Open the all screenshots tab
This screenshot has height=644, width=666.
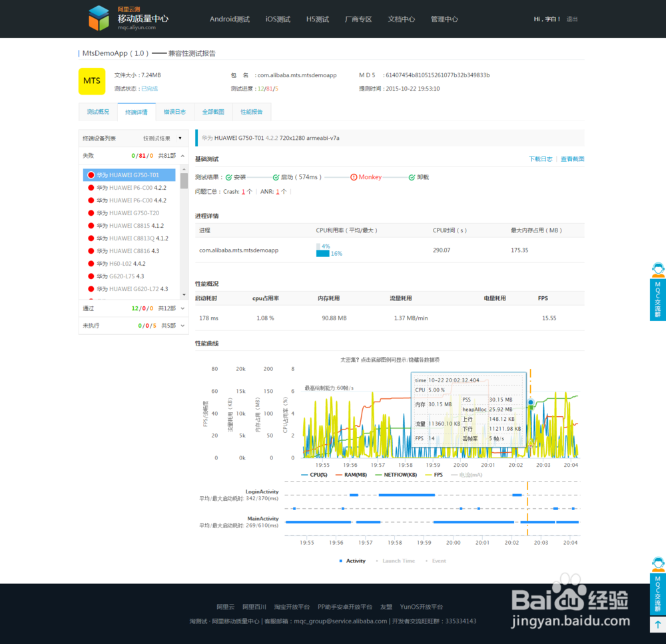pyautogui.click(x=213, y=112)
